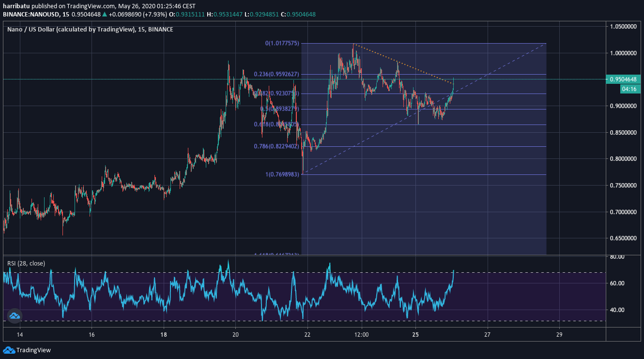Select the 0.786(0.8229402) Fibonacci level label

pos(276,146)
